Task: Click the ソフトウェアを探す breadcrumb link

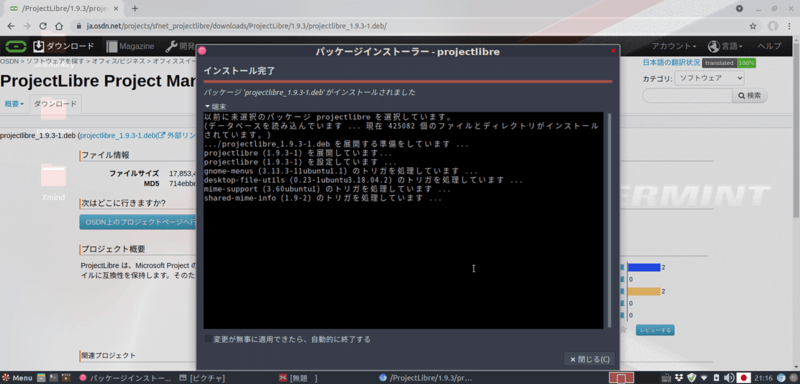Action: (56, 61)
